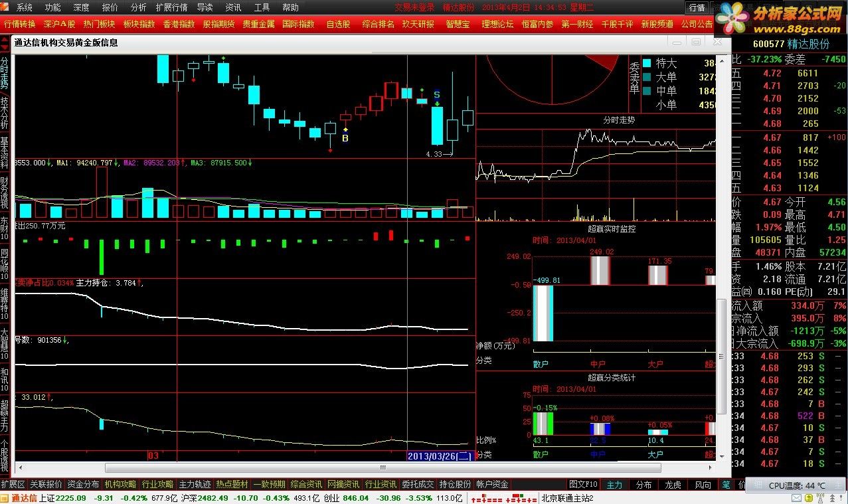Open the 扩展行情 menu
The image size is (848, 504).
pyautogui.click(x=171, y=7)
